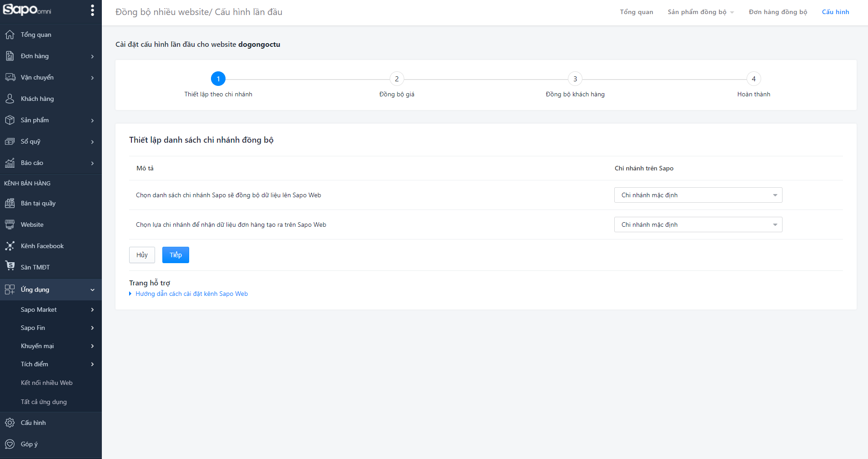Viewport: 868px width, 459px height.
Task: Click the Tiếp next button
Action: 176,255
